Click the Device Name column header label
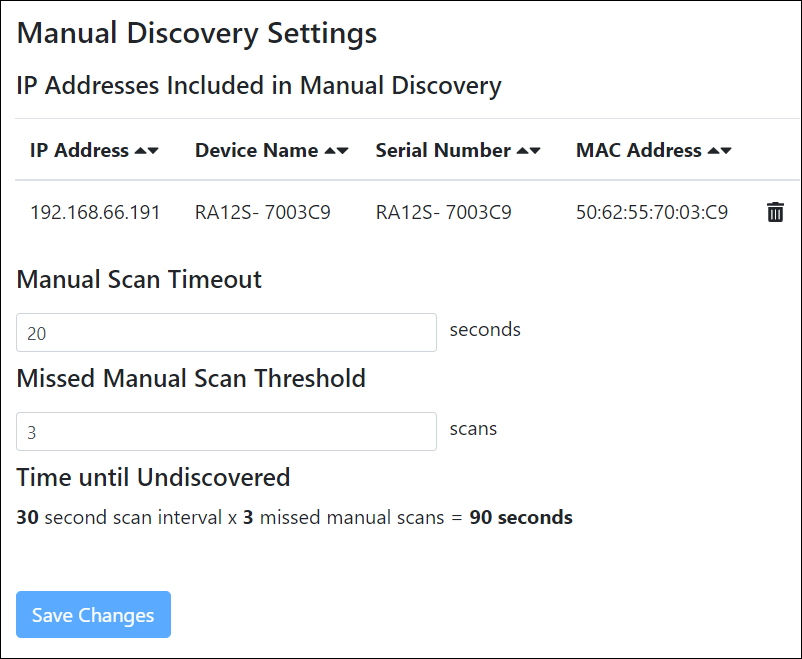The height and width of the screenshot is (659, 802). [x=256, y=151]
